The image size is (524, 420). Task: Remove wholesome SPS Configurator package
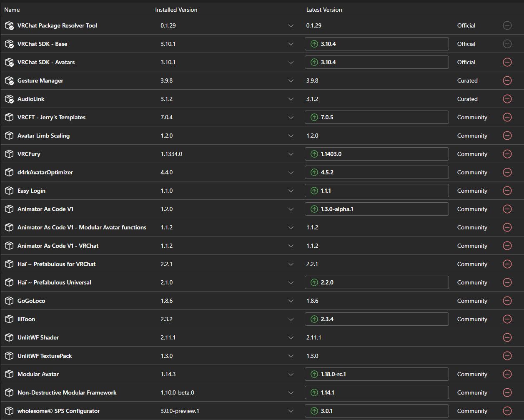click(507, 411)
